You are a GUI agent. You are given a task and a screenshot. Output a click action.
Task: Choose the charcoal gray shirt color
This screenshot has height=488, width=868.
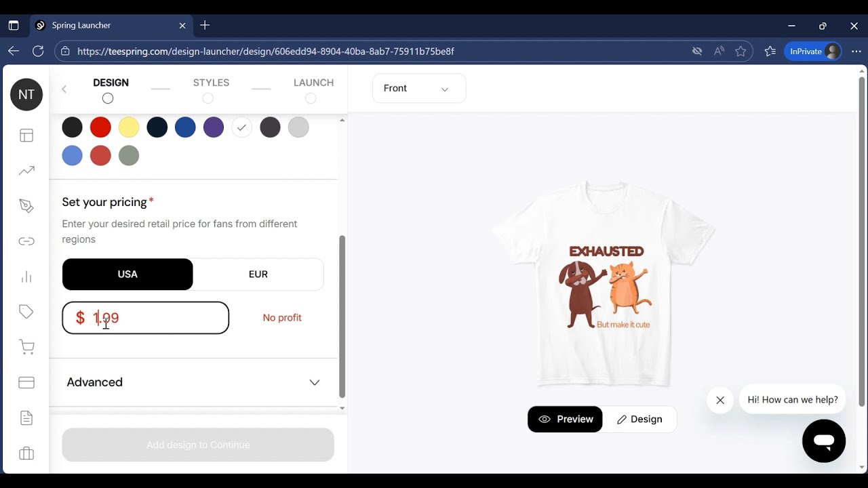point(270,127)
